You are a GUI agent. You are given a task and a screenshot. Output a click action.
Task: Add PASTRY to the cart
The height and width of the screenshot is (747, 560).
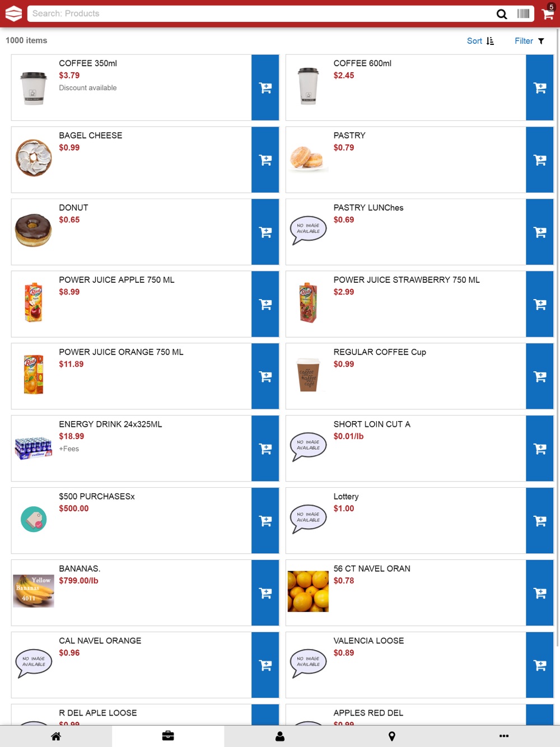(540, 160)
